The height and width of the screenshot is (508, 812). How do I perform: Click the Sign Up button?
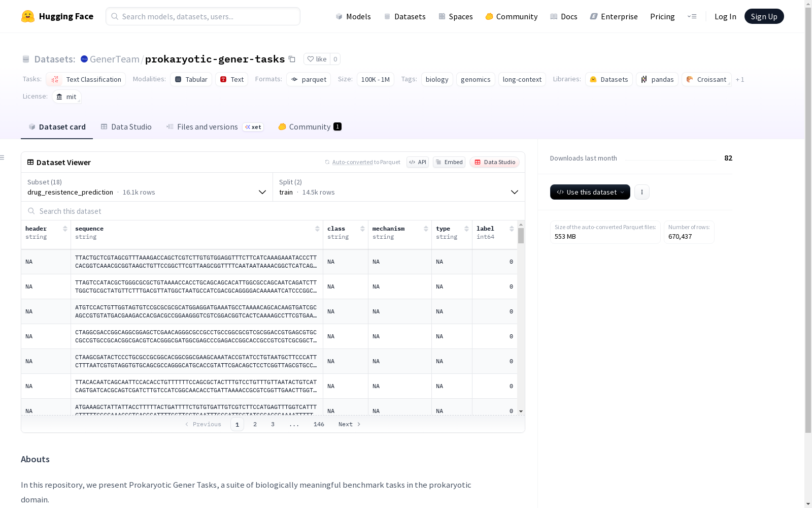764,16
